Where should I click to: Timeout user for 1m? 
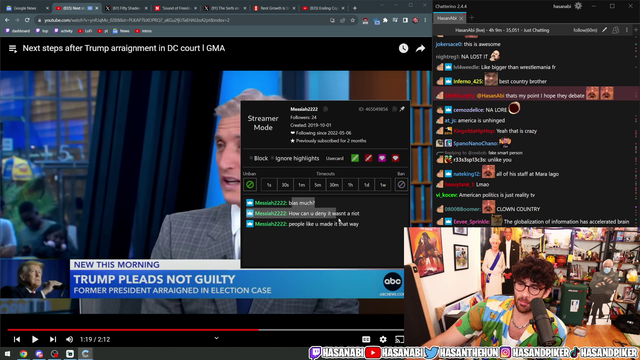click(x=302, y=185)
